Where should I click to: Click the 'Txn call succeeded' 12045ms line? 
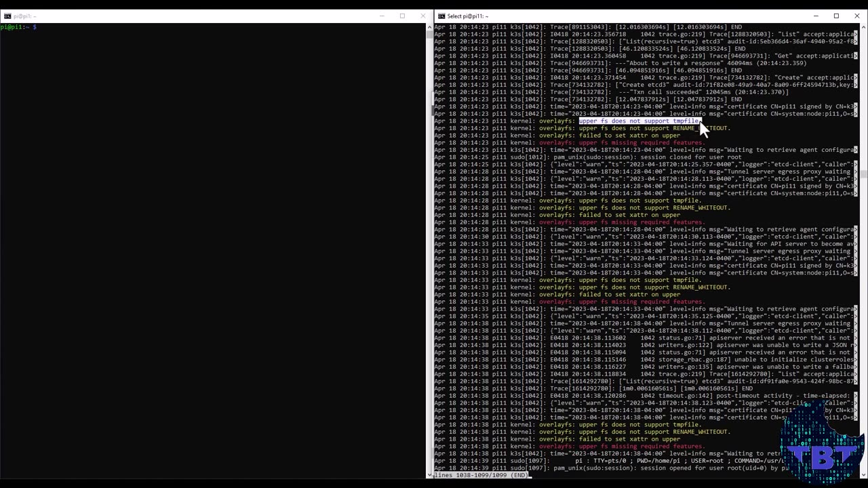pyautogui.click(x=612, y=92)
